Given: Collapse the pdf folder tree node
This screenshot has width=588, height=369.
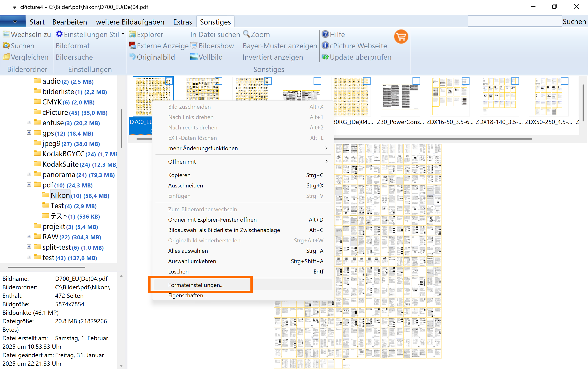Looking at the screenshot, I should (29, 185).
